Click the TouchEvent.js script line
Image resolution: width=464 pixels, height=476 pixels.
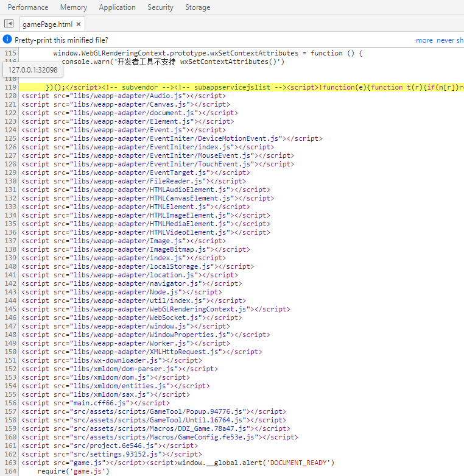tap(158, 164)
